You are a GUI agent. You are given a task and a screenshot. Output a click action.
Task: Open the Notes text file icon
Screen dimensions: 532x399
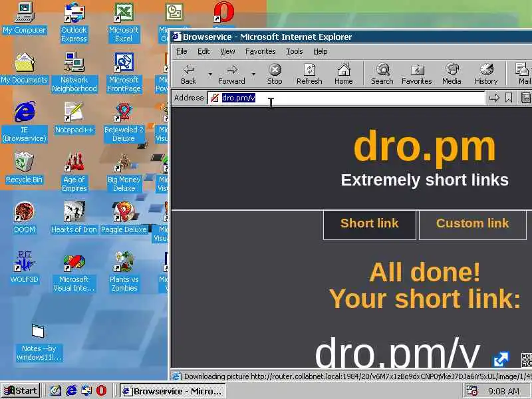(x=39, y=342)
